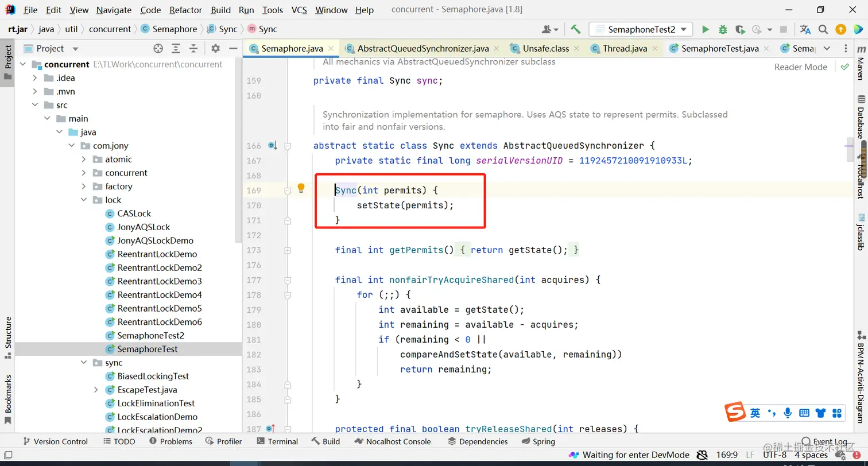Open the File menu

click(30, 10)
